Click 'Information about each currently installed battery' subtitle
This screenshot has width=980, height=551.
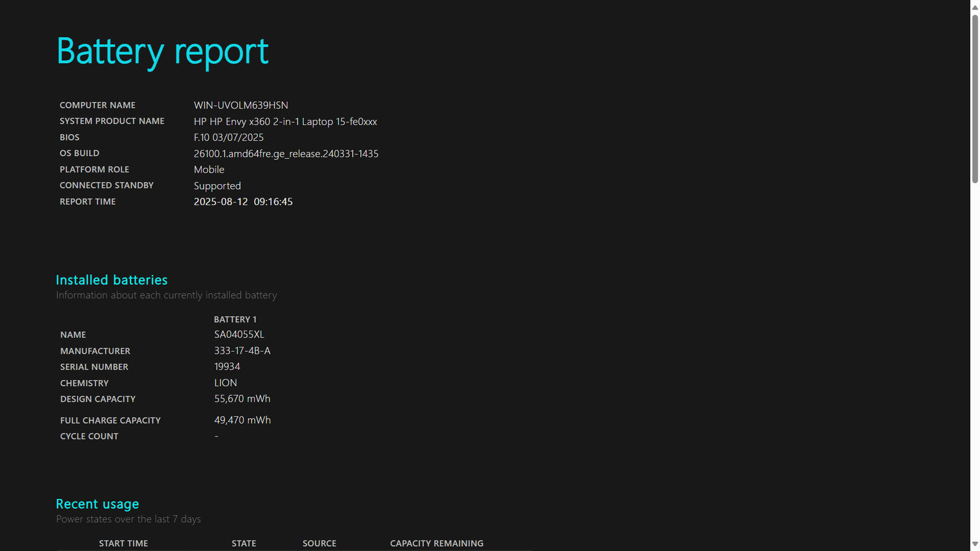pyautogui.click(x=167, y=295)
